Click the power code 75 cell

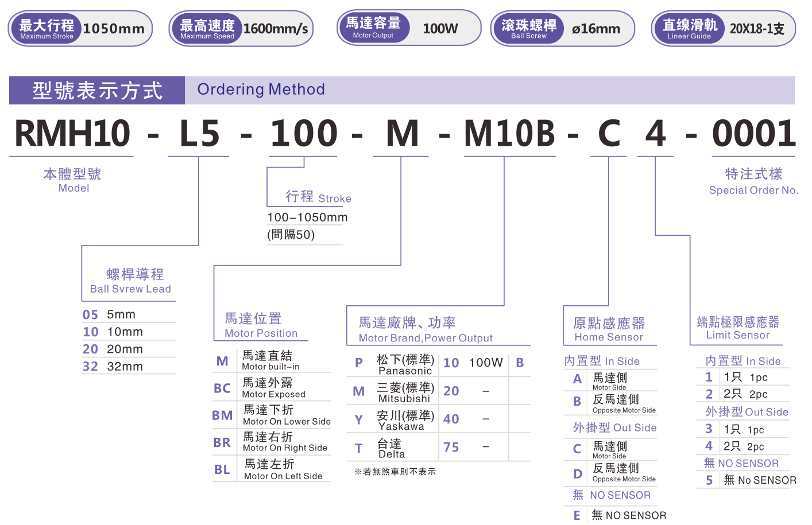pyautogui.click(x=451, y=448)
